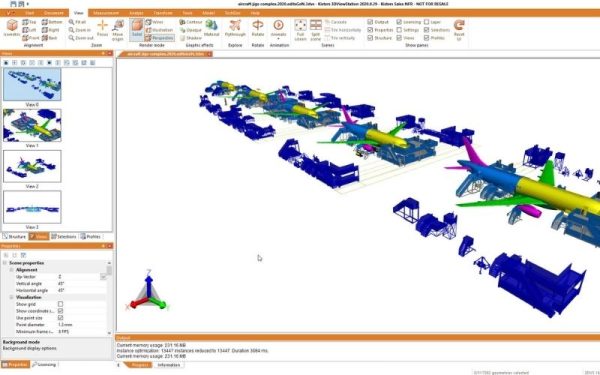Screen dimensions: 600x375
Task: Activate the Focus crosshair tool
Action: 102,28
